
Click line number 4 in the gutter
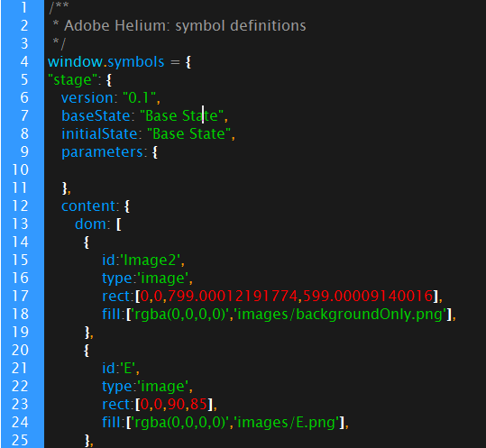(x=24, y=61)
